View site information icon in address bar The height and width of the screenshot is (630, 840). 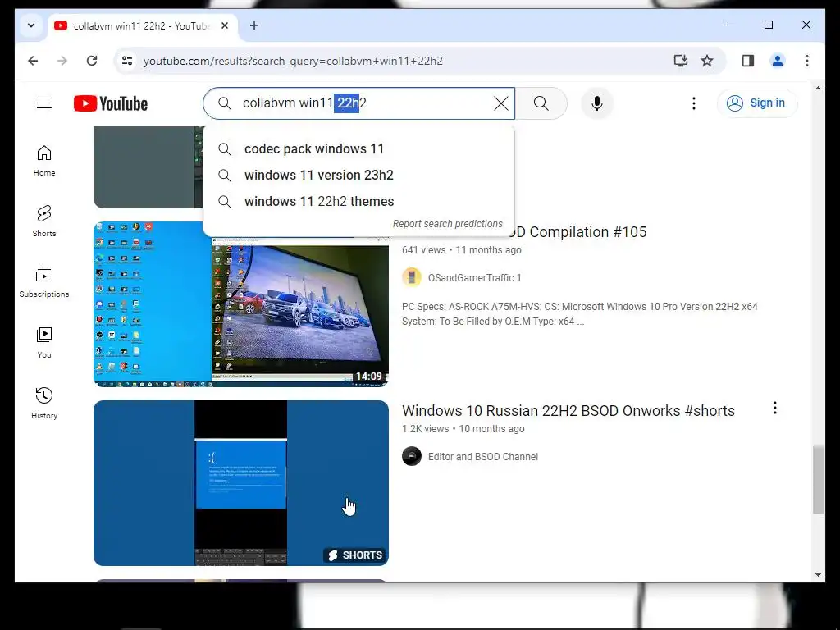[x=127, y=61]
